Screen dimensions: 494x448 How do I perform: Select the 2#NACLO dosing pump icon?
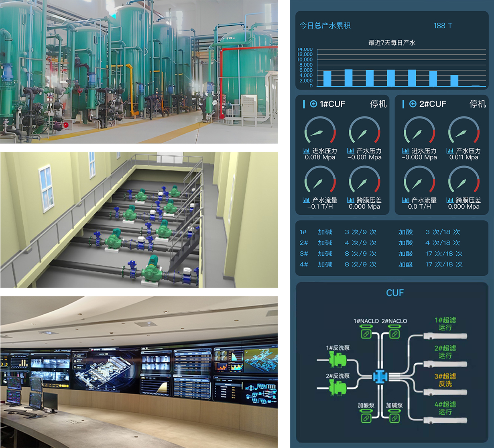pyautogui.click(x=394, y=334)
